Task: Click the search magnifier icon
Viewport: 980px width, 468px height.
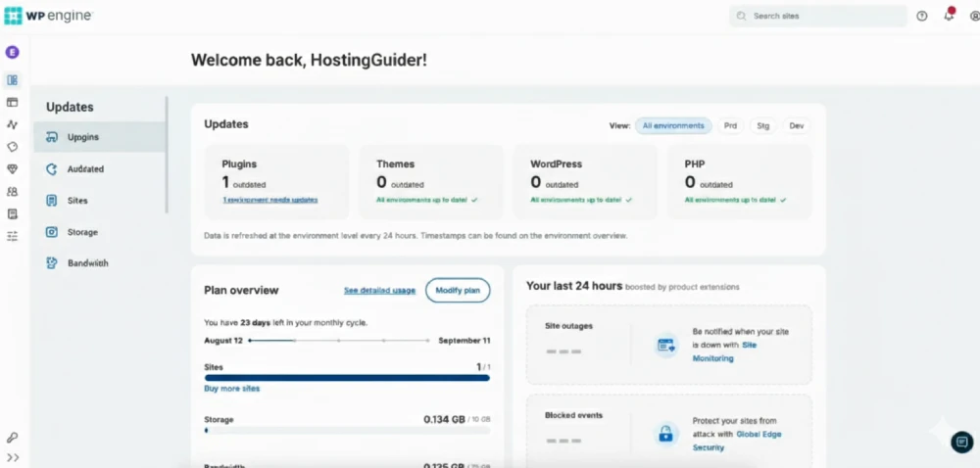Action: click(741, 17)
